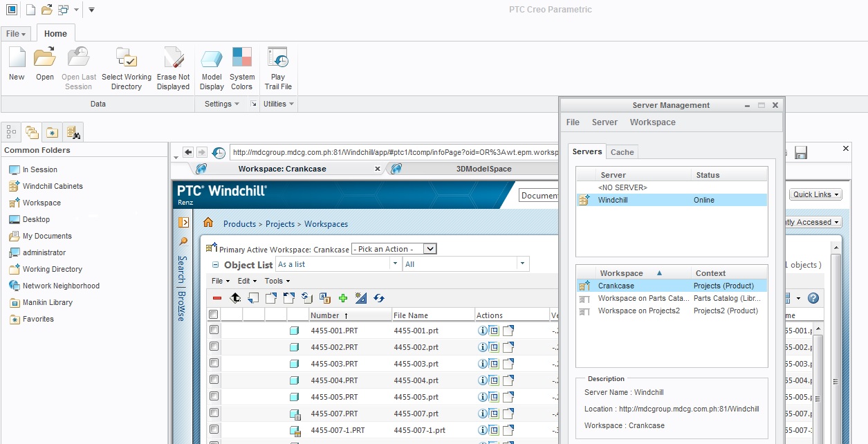Click the Play Trail File icon
868x444 pixels.
pyautogui.click(x=278, y=57)
